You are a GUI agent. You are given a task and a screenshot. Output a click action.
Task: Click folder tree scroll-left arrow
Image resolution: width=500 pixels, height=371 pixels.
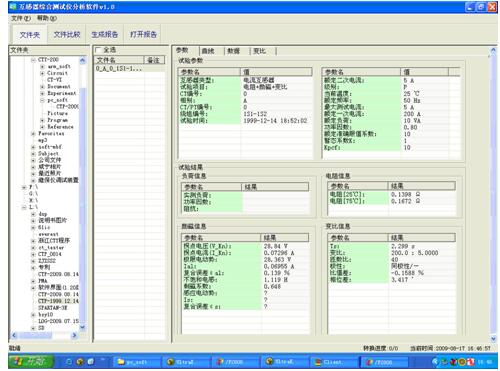[14, 336]
